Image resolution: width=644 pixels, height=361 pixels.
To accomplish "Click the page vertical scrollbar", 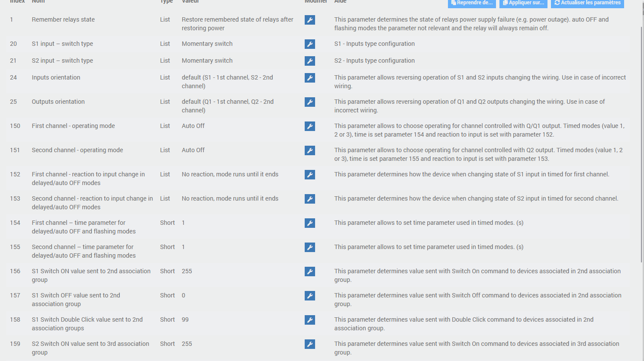I will [642, 144].
